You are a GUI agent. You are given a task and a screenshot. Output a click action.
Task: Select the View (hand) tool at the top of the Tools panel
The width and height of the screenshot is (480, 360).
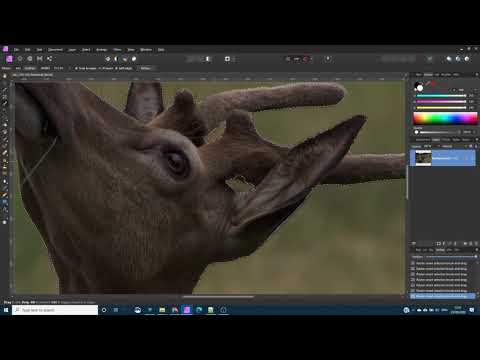click(x=5, y=76)
